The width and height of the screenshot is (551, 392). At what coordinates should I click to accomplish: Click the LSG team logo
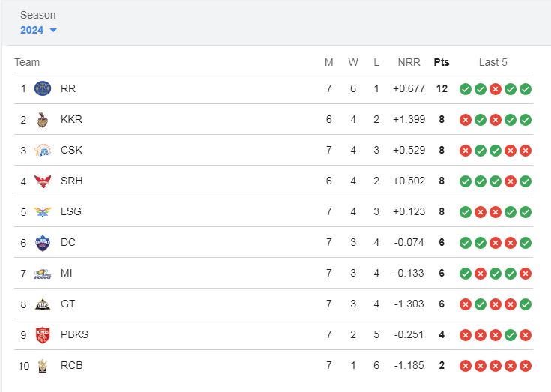43,212
